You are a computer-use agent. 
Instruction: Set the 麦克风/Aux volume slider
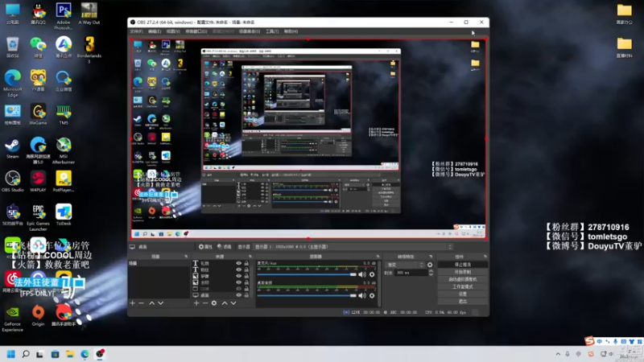point(307,274)
